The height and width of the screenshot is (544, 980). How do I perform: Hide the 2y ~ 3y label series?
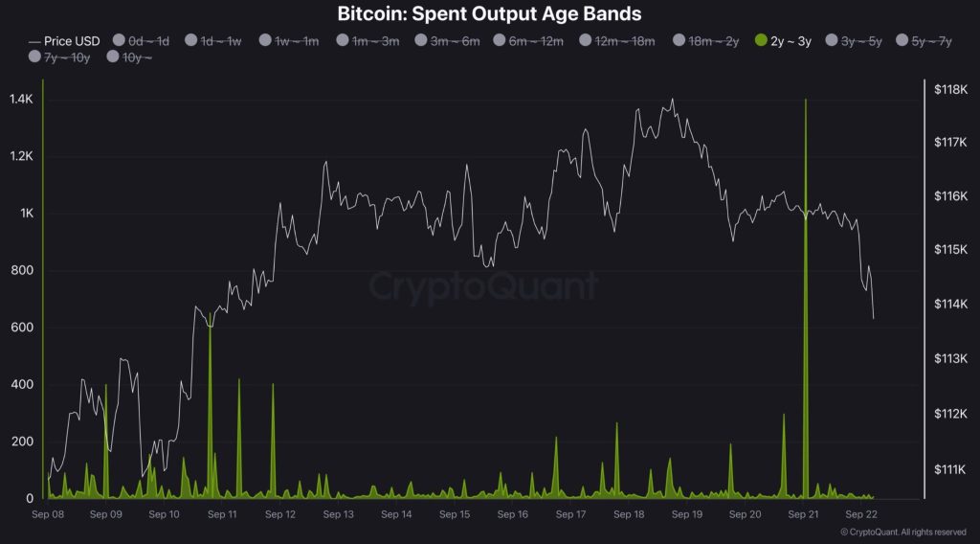point(791,41)
